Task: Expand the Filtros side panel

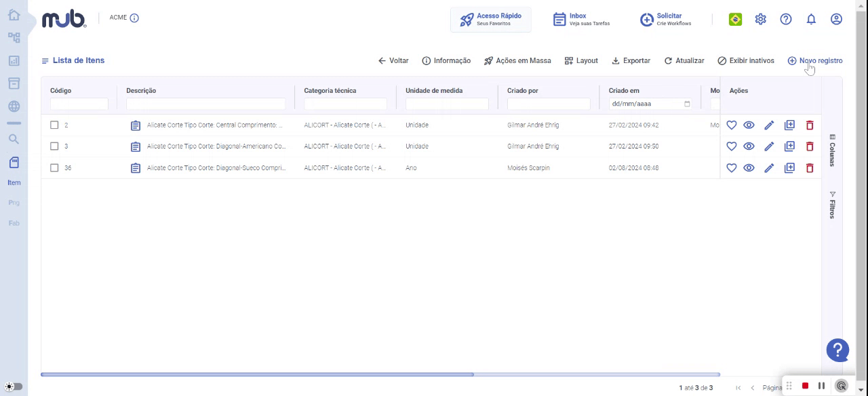Action: point(832,205)
